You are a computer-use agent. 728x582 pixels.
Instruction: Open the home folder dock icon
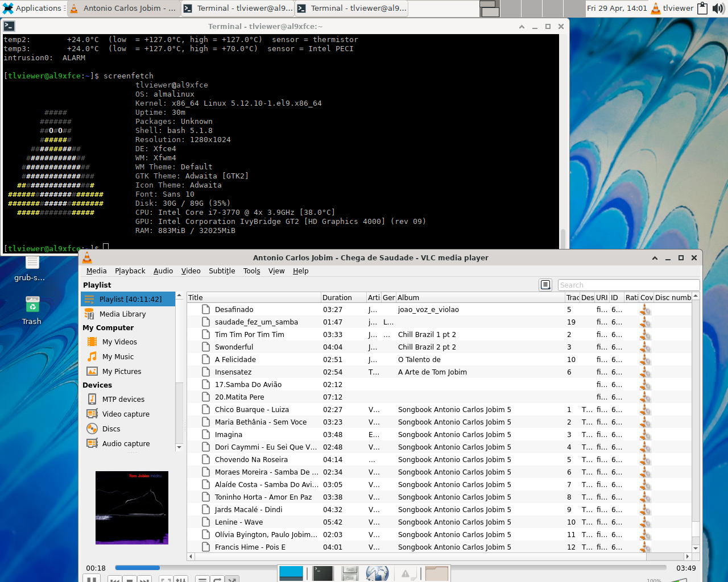coord(437,573)
